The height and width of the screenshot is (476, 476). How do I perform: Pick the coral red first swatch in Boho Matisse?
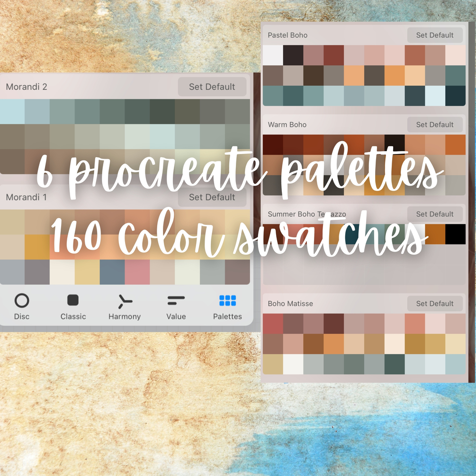coord(273,323)
